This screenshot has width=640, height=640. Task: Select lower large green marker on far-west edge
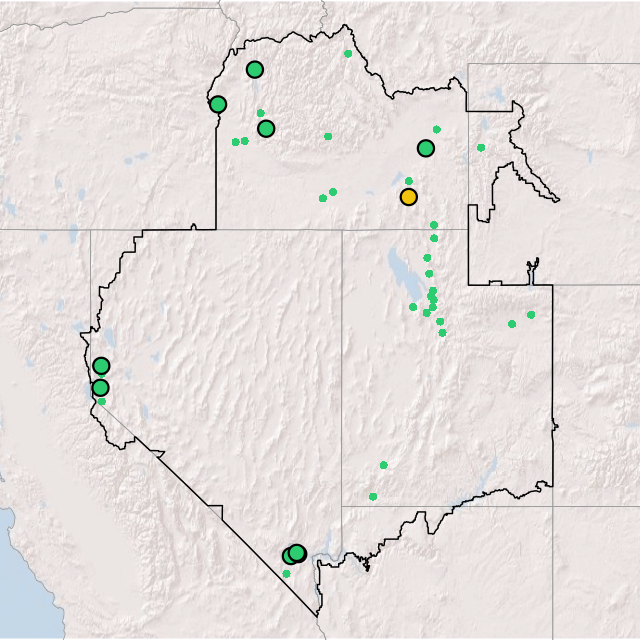coord(100,388)
